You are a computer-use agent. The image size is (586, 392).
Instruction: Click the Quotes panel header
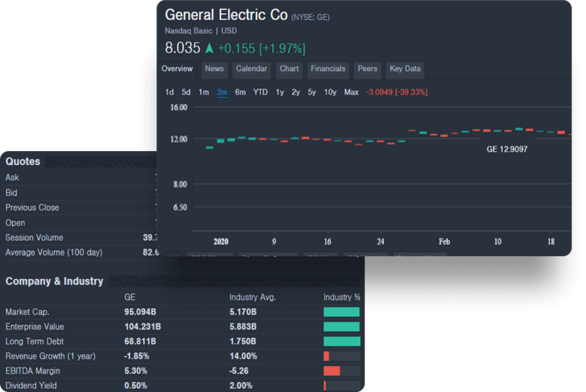(23, 162)
